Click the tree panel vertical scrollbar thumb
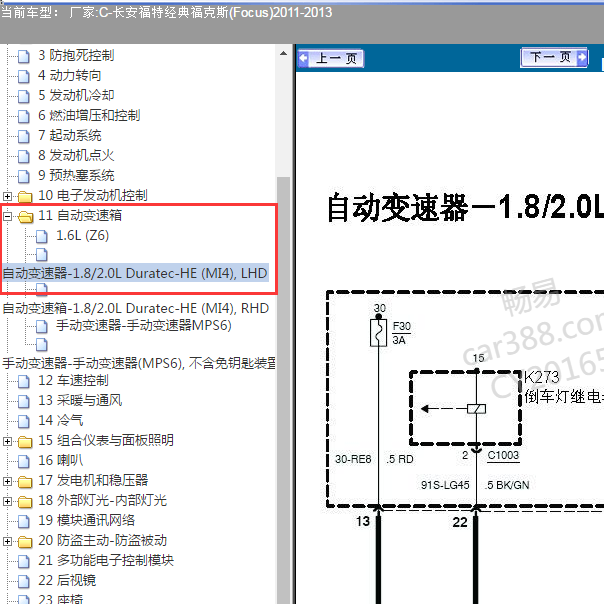 pyautogui.click(x=284, y=390)
